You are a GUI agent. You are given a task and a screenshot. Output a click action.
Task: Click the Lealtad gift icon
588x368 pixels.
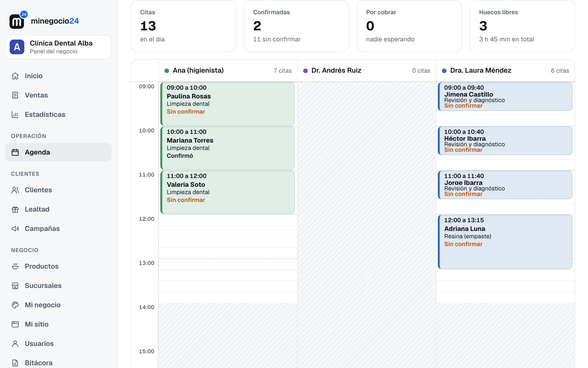pos(15,209)
